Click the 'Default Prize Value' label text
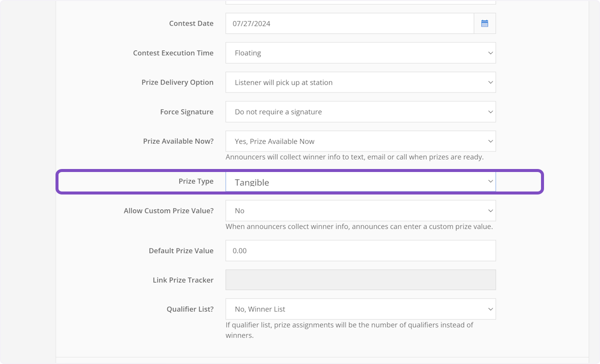This screenshot has height=364, width=600. pyautogui.click(x=181, y=251)
